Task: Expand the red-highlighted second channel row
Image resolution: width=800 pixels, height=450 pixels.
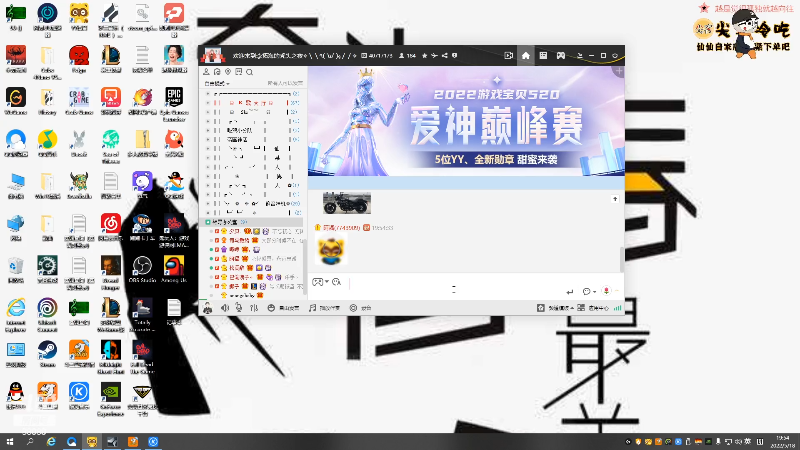Action: (x=208, y=103)
